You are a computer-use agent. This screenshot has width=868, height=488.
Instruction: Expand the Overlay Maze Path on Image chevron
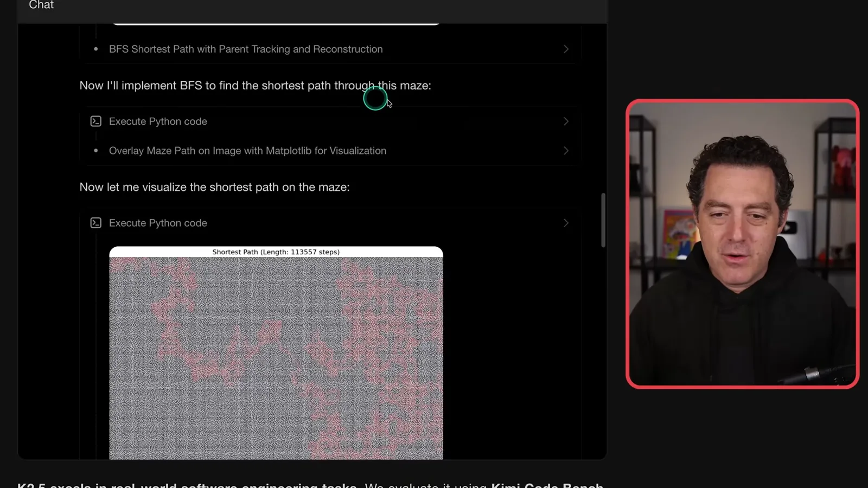click(x=566, y=151)
